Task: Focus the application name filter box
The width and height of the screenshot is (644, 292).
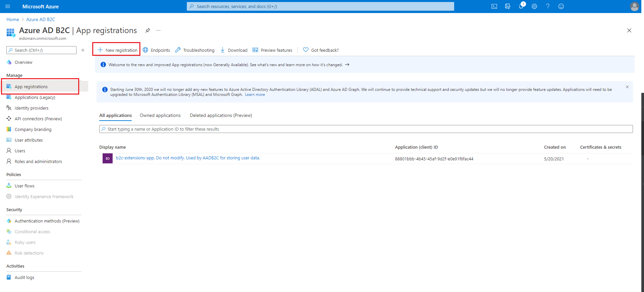Action: [x=366, y=129]
